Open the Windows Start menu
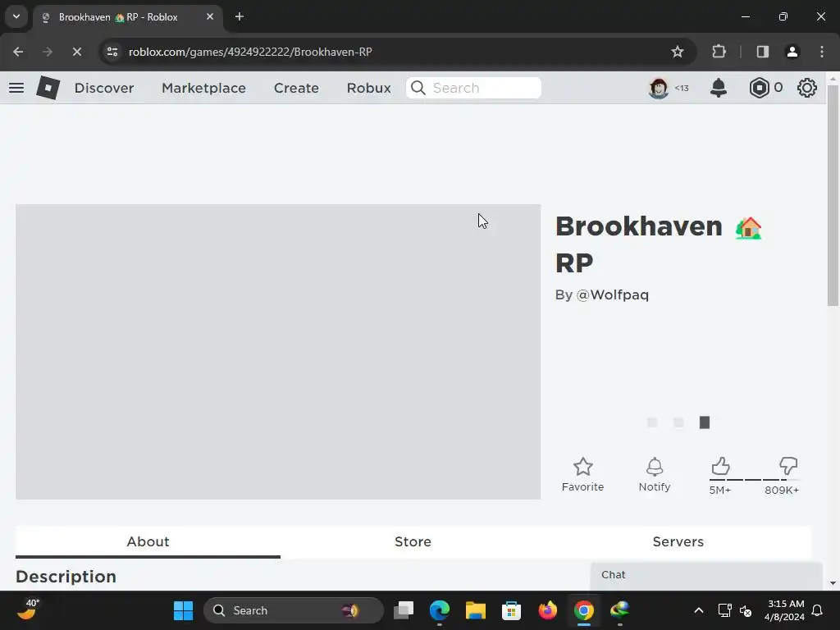This screenshot has height=630, width=840. [183, 610]
